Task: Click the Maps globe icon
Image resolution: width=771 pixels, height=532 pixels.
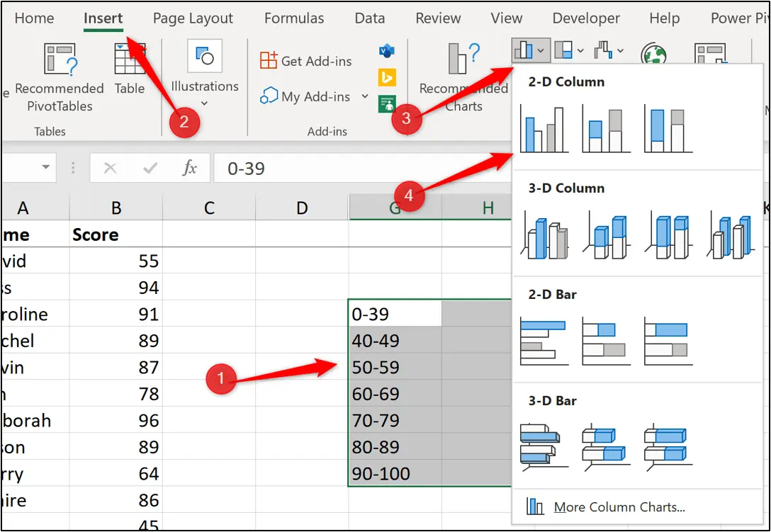Action: click(x=654, y=52)
